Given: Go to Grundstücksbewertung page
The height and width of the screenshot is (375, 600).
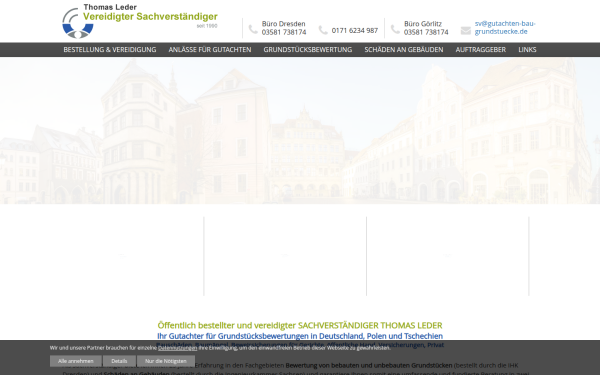Looking at the screenshot, I should (308, 49).
